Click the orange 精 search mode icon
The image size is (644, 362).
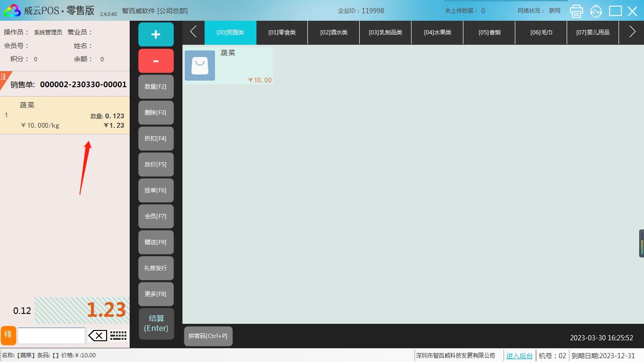click(8, 335)
